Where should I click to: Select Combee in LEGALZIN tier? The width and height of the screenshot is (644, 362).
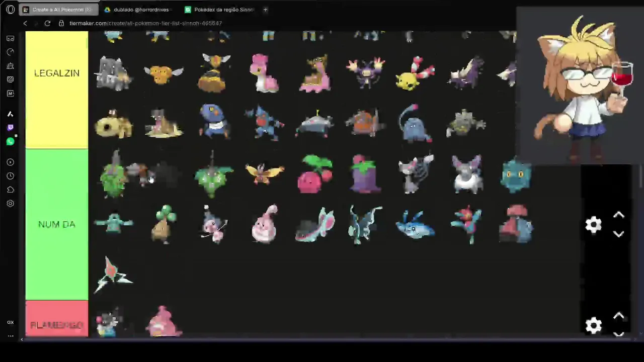[x=164, y=74]
